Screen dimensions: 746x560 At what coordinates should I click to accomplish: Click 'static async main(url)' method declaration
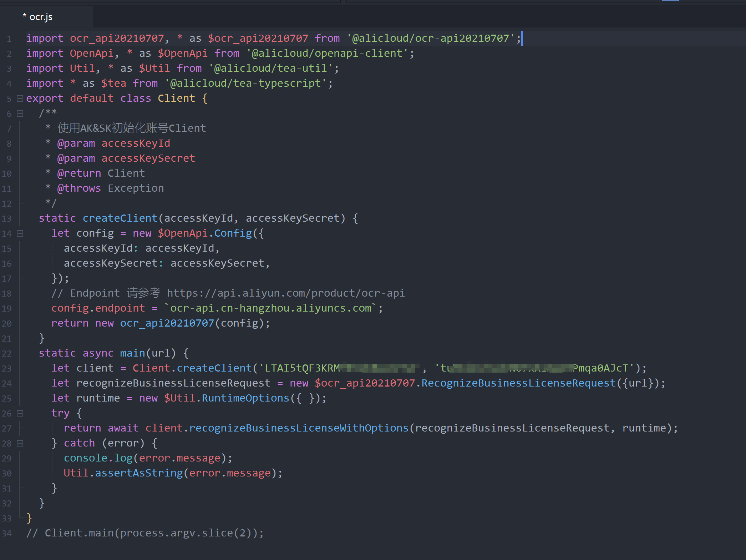tap(107, 353)
